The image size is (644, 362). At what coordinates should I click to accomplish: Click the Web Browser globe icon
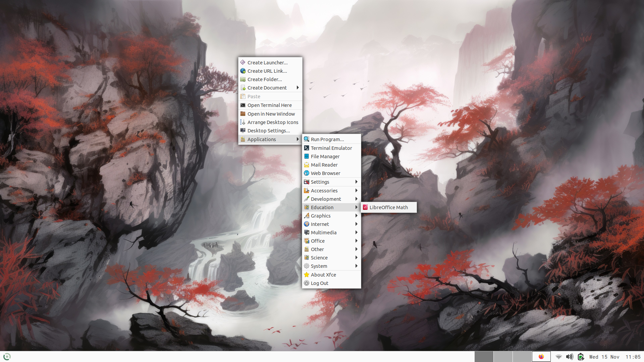(307, 173)
